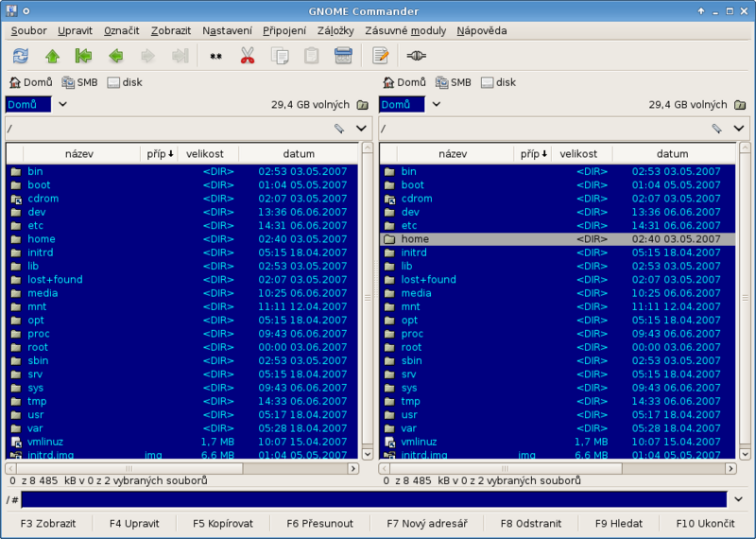The image size is (756, 539).
Task: Click F4 Upravit button
Action: pos(134,524)
